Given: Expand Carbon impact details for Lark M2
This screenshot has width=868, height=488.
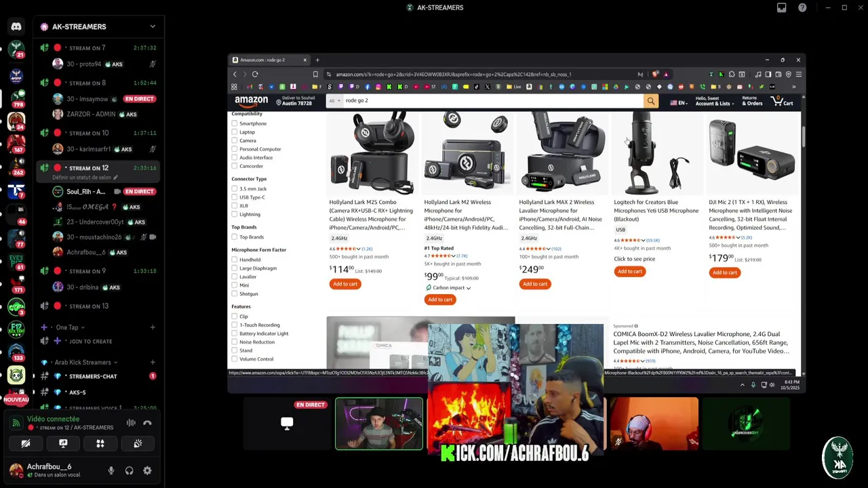Looking at the screenshot, I should pyautogui.click(x=448, y=288).
